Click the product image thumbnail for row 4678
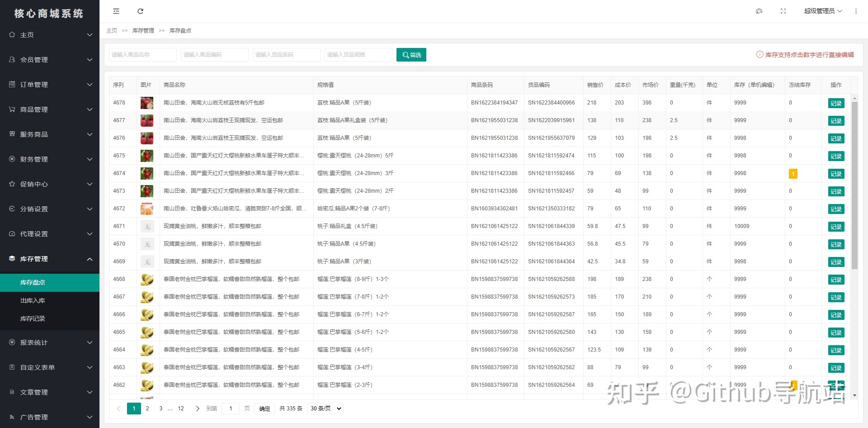Image resolution: width=868 pixels, height=428 pixels. pyautogui.click(x=146, y=103)
